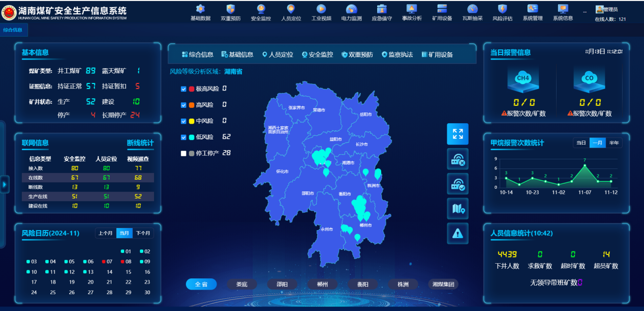Select the 半年 methane chart range tab

point(614,143)
